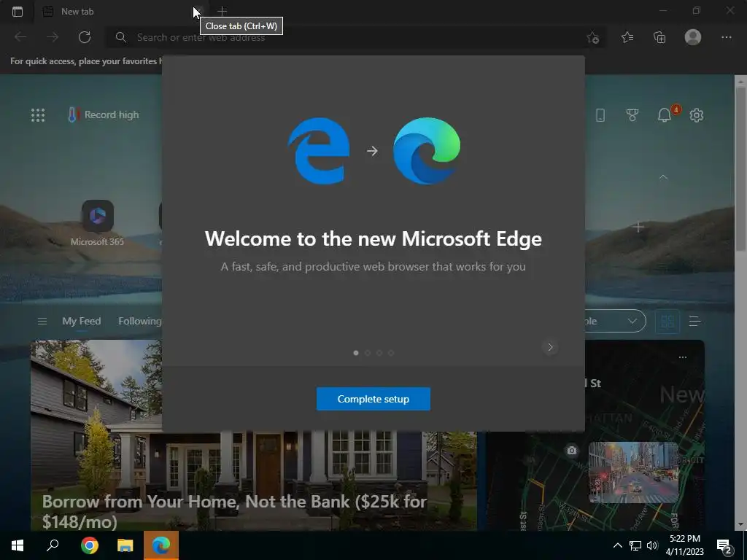The image size is (747, 560).
Task: Click the page vertical scrollbar thumb
Action: pyautogui.click(x=740, y=168)
